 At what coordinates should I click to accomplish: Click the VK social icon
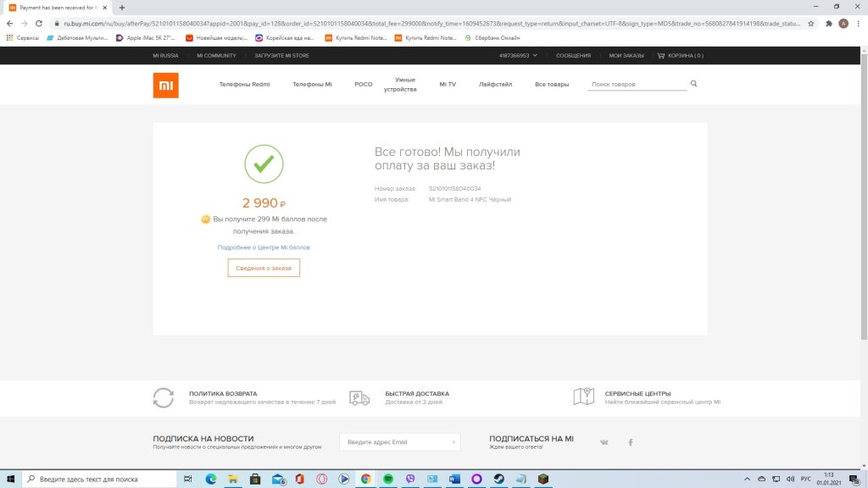[x=604, y=442]
